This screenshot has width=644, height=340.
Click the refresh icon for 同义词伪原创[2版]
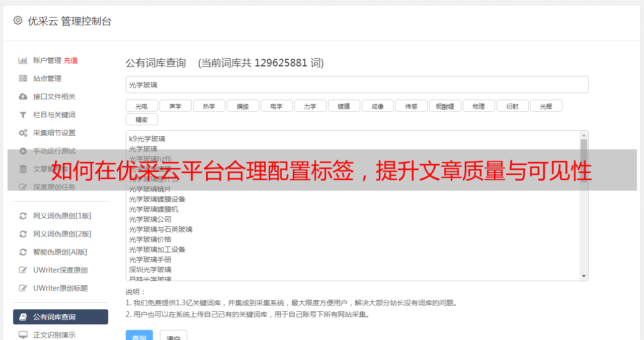click(x=23, y=234)
